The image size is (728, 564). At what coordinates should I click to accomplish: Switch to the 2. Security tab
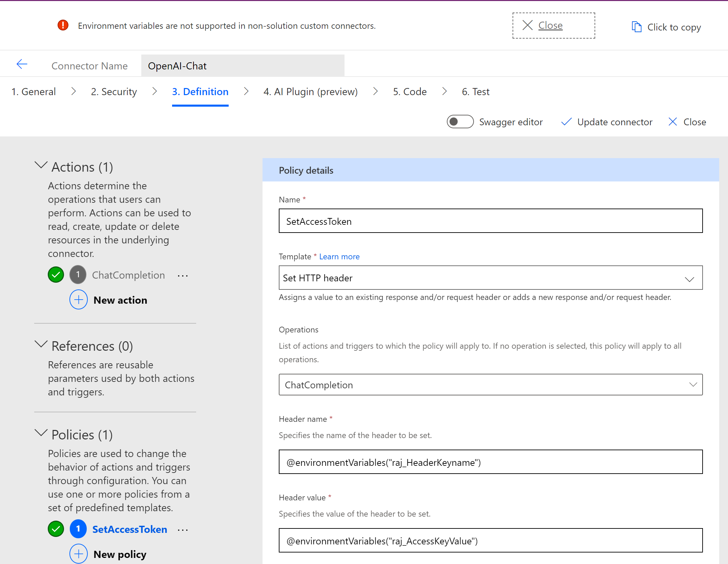point(114,92)
